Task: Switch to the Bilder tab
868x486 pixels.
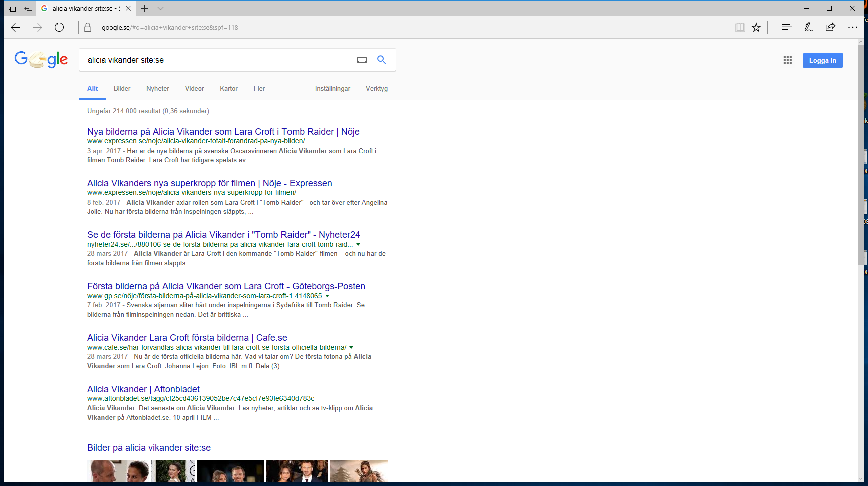Action: (122, 88)
